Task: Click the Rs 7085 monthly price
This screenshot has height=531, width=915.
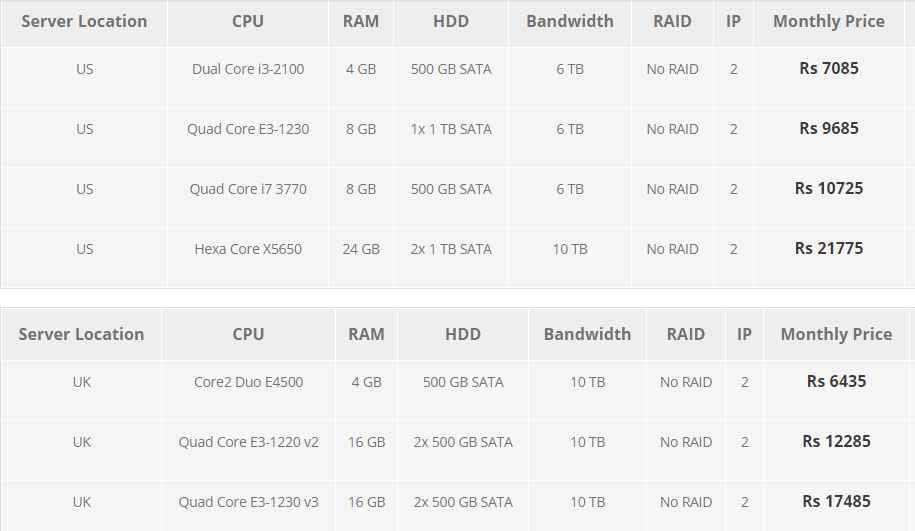Action: (x=829, y=68)
